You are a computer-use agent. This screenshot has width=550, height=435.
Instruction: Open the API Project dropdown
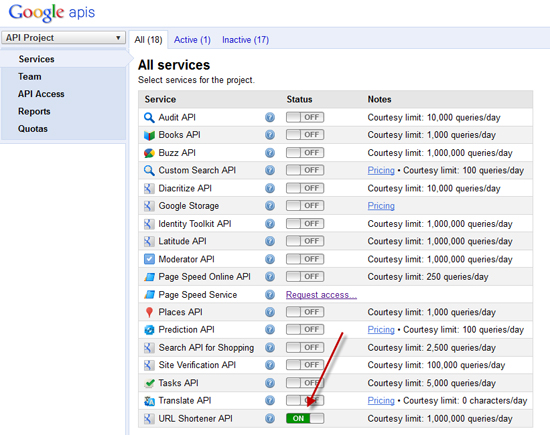[63, 38]
